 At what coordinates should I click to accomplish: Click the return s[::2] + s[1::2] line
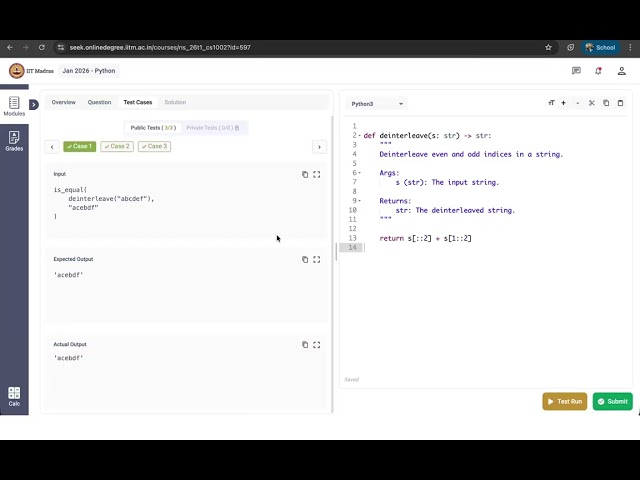click(425, 238)
